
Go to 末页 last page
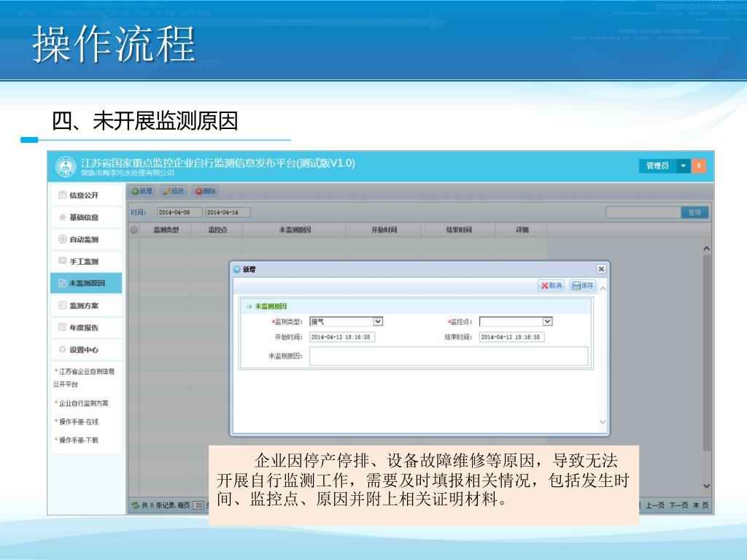point(700,505)
